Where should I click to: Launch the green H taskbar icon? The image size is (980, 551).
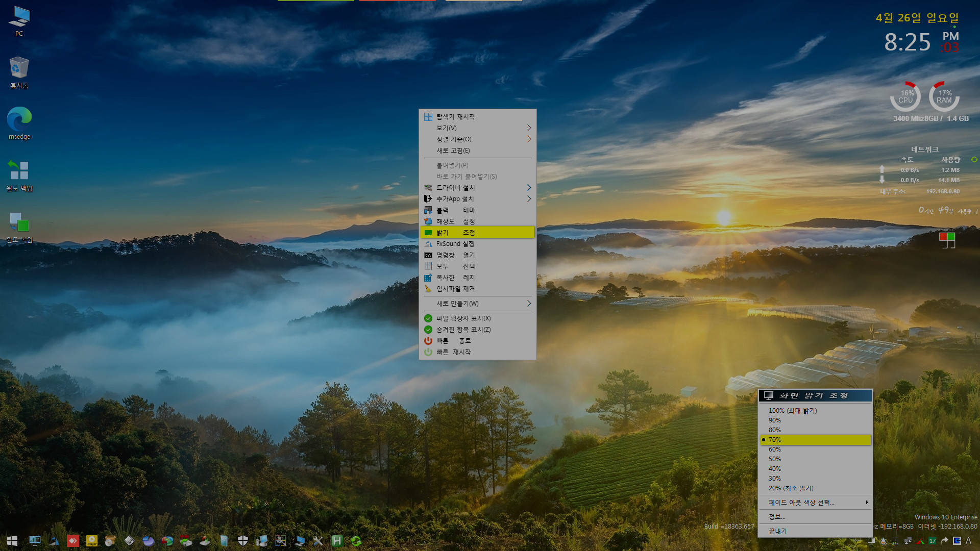click(x=337, y=541)
